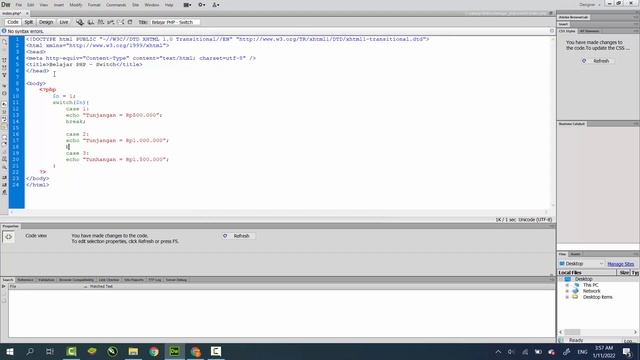Viewport: 640px width, 360px height.
Task: Edit the document Title field
Action: (x=175, y=22)
